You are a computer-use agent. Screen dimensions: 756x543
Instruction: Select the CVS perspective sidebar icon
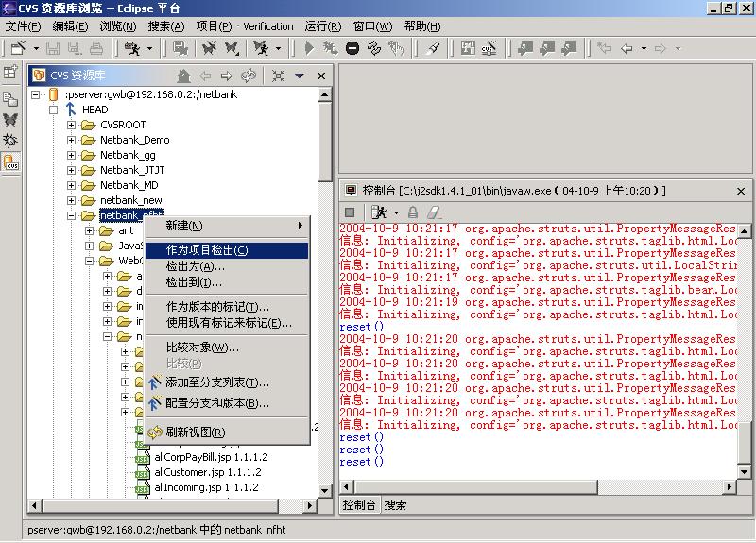coord(10,161)
